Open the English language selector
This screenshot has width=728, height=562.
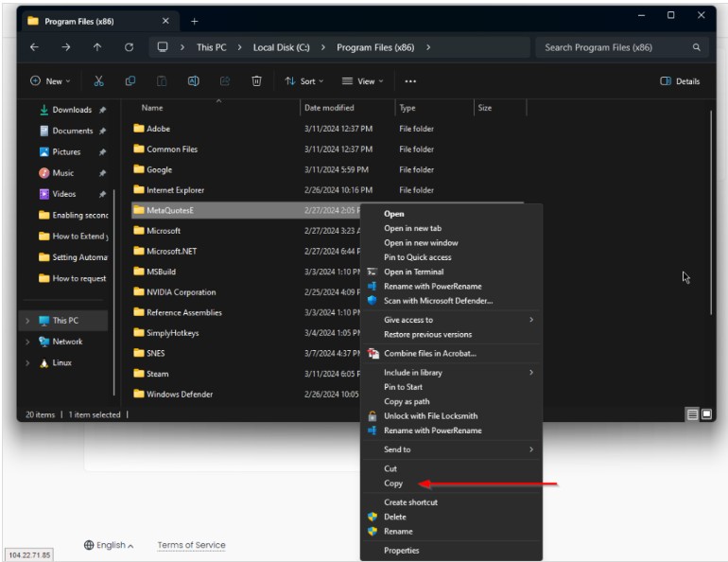[x=109, y=545]
